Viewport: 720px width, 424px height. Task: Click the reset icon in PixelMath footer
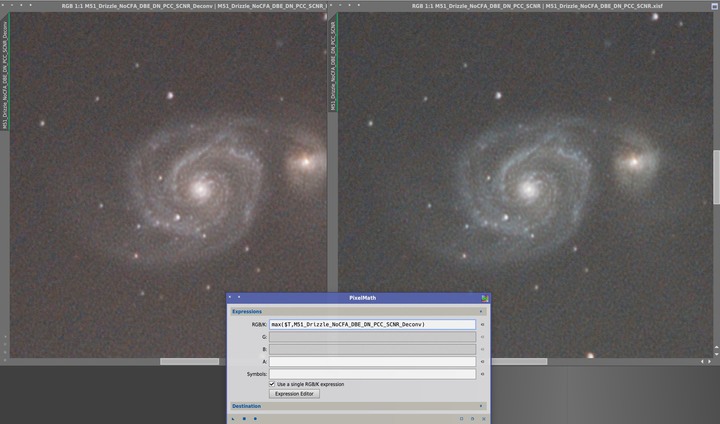pos(484,419)
